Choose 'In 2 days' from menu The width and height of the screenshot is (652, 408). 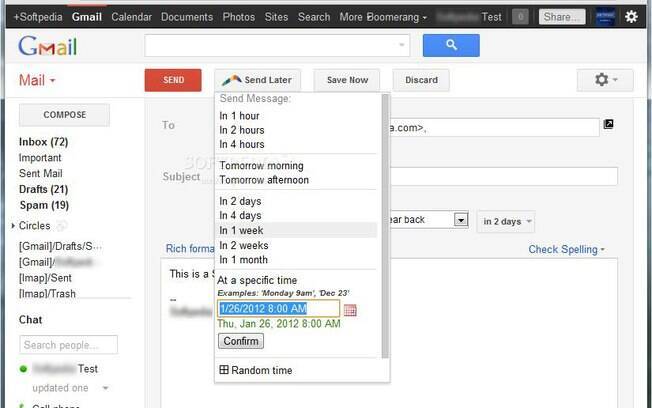click(x=240, y=201)
